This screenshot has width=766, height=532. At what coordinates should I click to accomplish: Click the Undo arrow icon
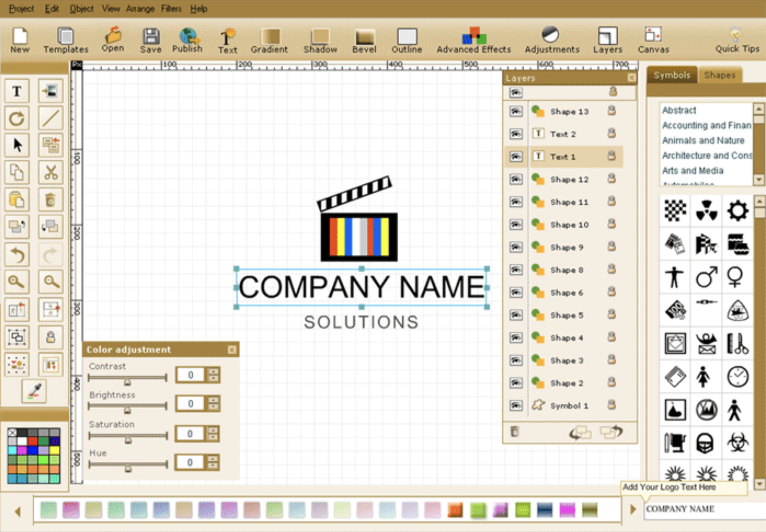click(17, 255)
